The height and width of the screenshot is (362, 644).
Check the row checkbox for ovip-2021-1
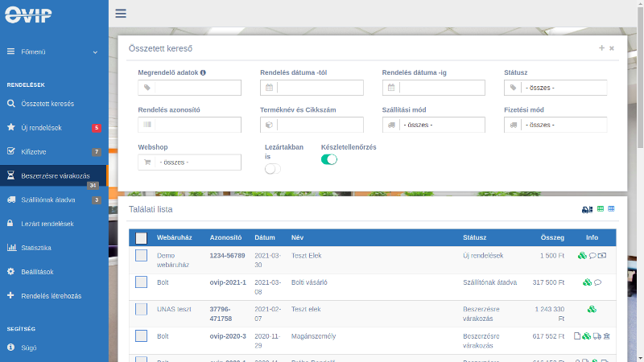[x=142, y=282]
